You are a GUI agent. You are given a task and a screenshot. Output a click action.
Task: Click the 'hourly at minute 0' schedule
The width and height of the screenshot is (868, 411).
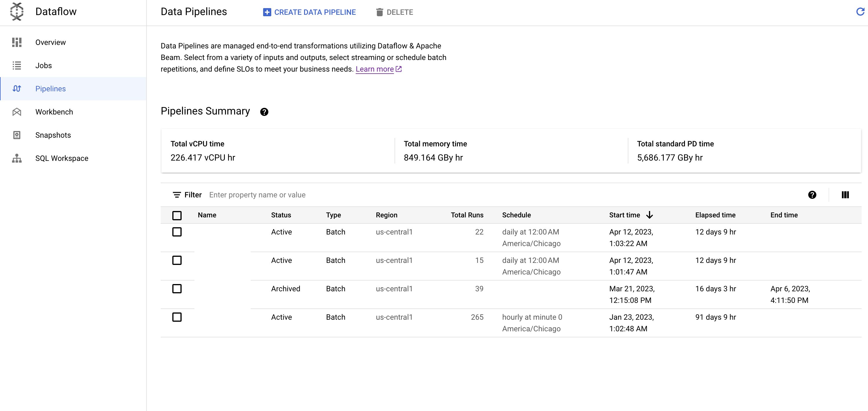click(532, 317)
